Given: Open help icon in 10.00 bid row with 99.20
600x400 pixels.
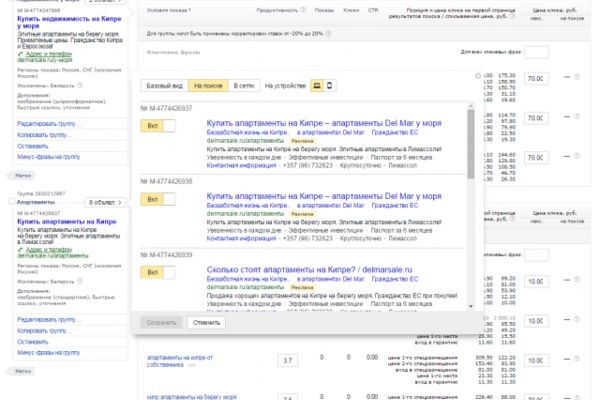Looking at the screenshot, I should point(577,280).
